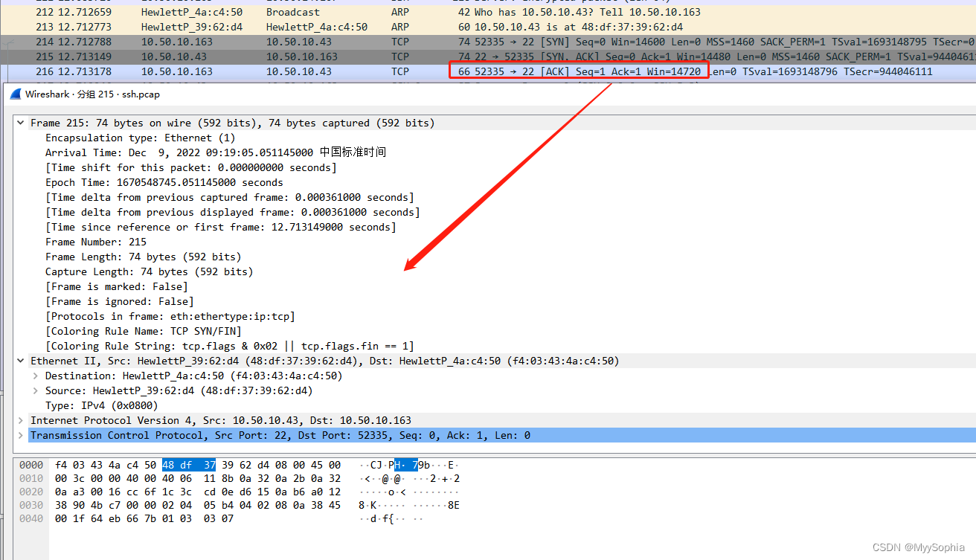This screenshot has height=560, width=976.
Task: Click hex offset 0020 row label
Action: click(x=31, y=492)
